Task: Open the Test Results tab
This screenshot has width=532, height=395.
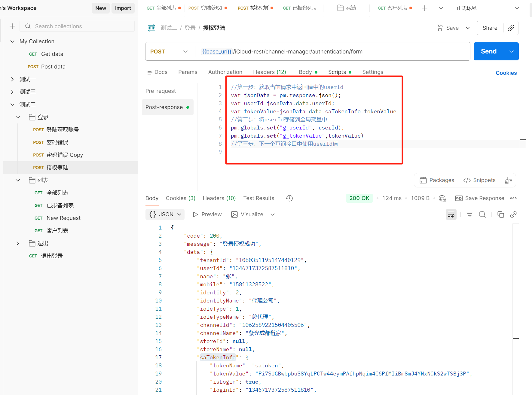Action: coord(259,198)
